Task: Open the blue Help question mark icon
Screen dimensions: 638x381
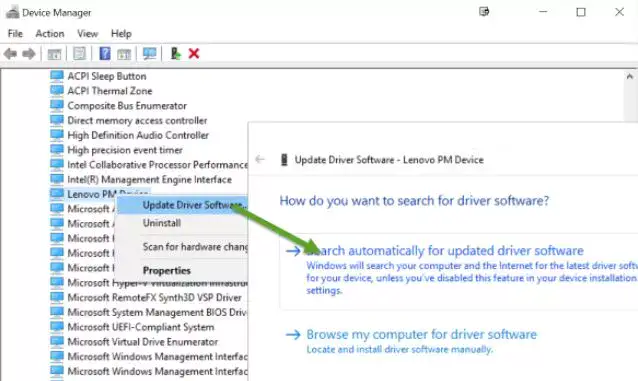Action: pyautogui.click(x=105, y=53)
